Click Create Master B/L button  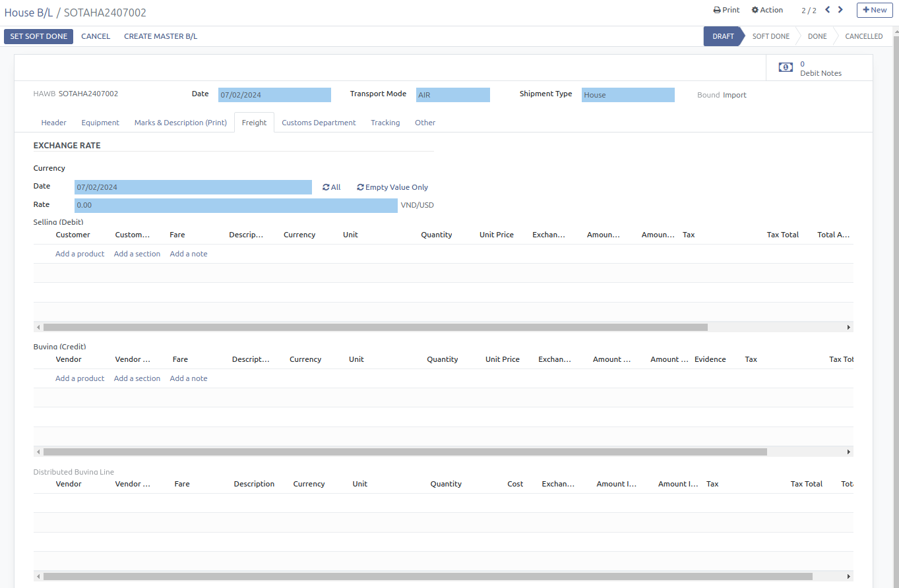pyautogui.click(x=160, y=36)
